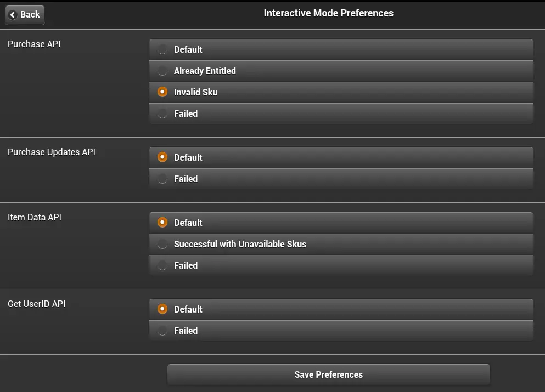Go back with the Back button

tap(25, 15)
